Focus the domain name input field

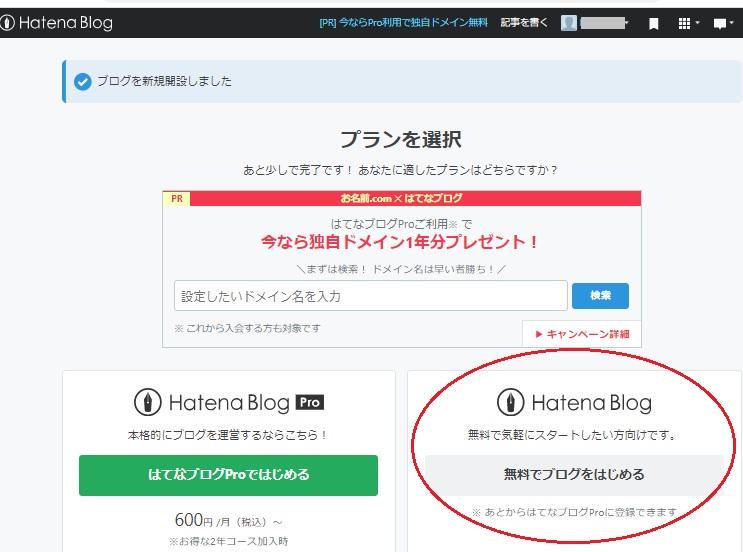(x=371, y=296)
